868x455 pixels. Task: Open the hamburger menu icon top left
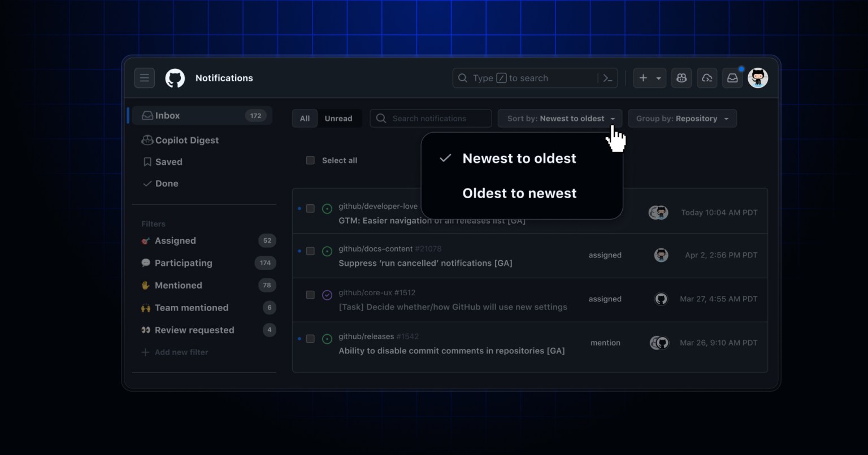[x=144, y=78]
